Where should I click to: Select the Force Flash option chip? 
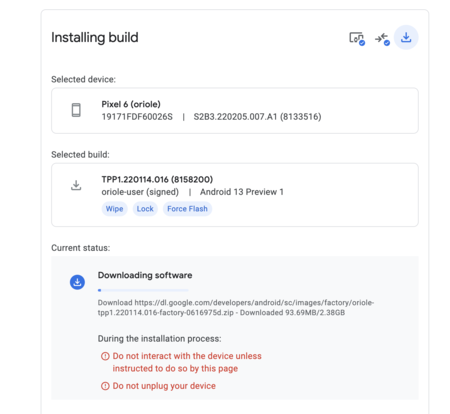(x=187, y=209)
